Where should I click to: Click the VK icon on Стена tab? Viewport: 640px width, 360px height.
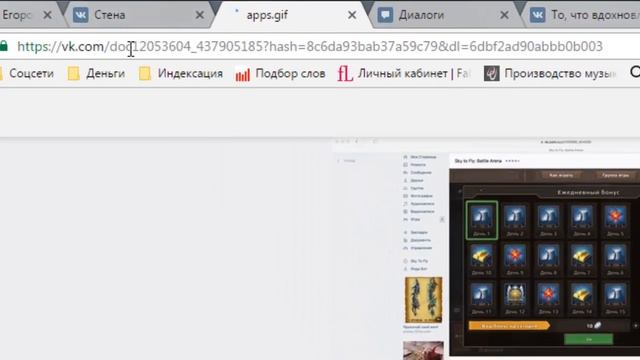pyautogui.click(x=80, y=15)
